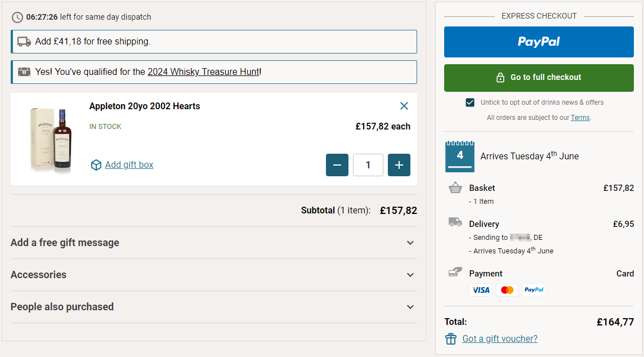Click the gift box cube icon

point(96,165)
